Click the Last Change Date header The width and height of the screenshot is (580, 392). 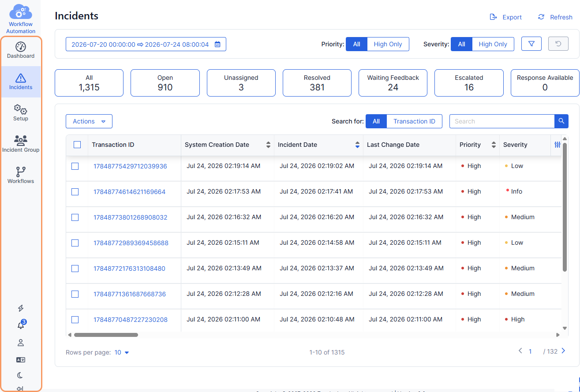393,145
